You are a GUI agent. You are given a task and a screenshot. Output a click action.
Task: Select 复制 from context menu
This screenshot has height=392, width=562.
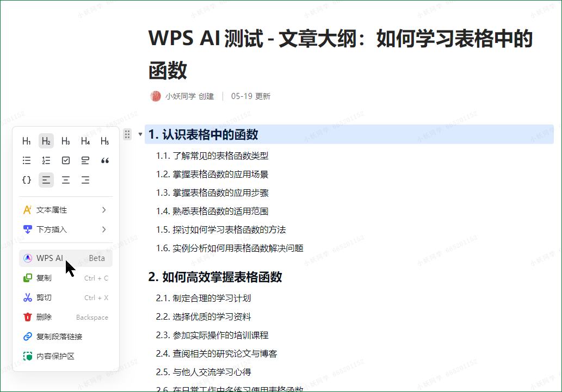[x=66, y=278]
